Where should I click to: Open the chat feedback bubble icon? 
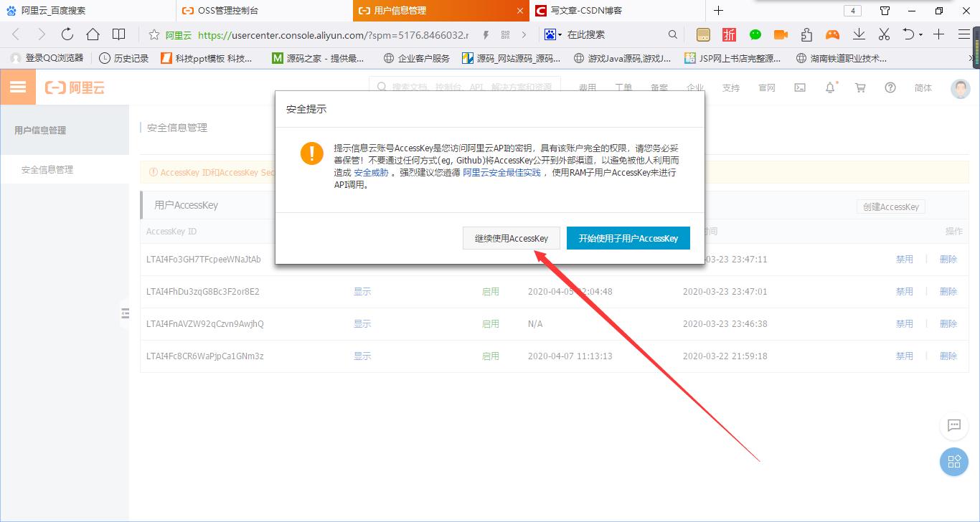click(x=954, y=425)
